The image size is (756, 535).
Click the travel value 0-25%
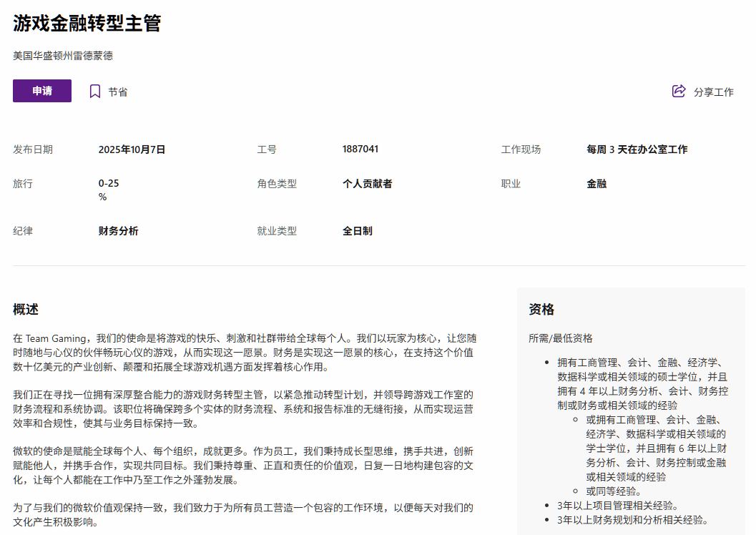pyautogui.click(x=109, y=190)
